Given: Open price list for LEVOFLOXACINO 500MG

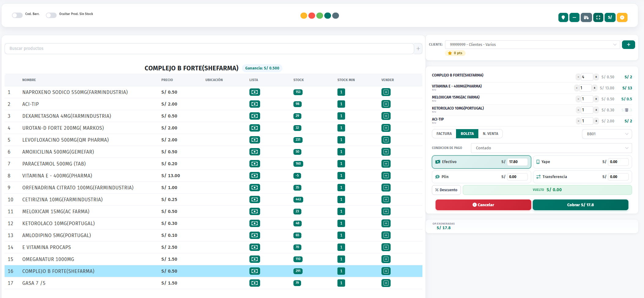Looking at the screenshot, I should (255, 140).
